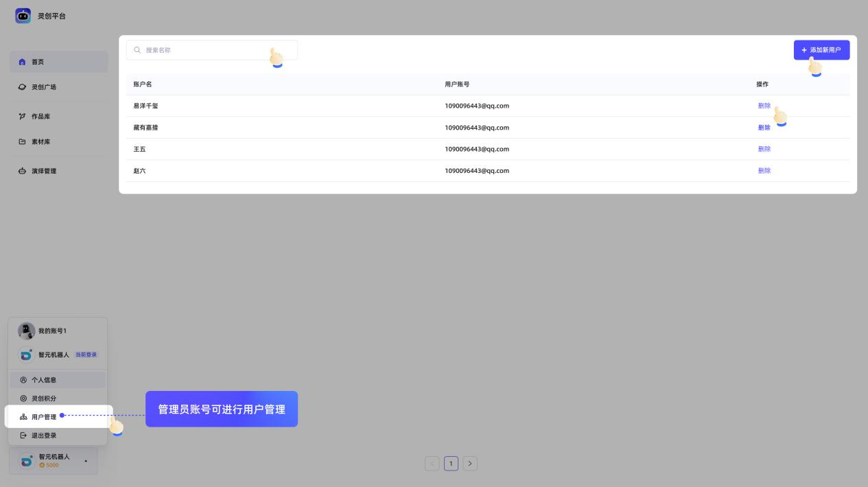The image size is (868, 487).
Task: Open 灵创广场 via its cloud icon
Action: [23, 87]
